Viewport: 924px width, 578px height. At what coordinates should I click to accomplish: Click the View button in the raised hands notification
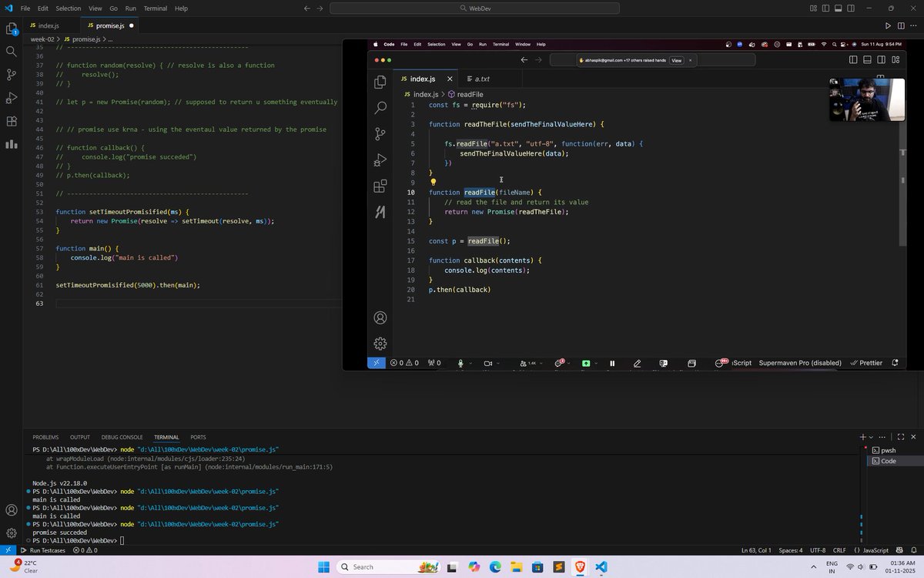click(x=676, y=60)
